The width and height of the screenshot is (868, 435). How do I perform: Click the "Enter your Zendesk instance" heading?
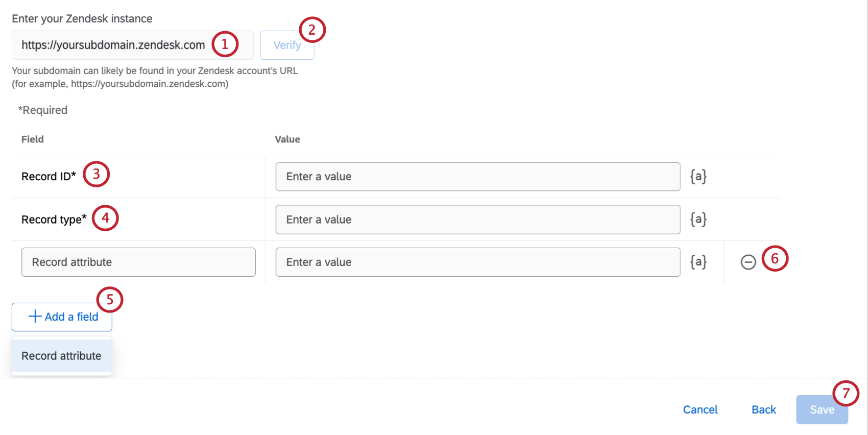pos(82,19)
